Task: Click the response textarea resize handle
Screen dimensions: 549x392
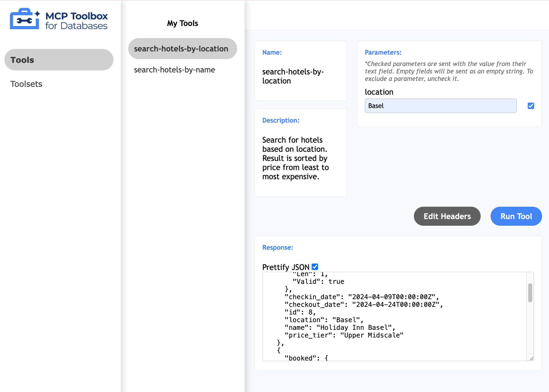Action: tap(531, 359)
